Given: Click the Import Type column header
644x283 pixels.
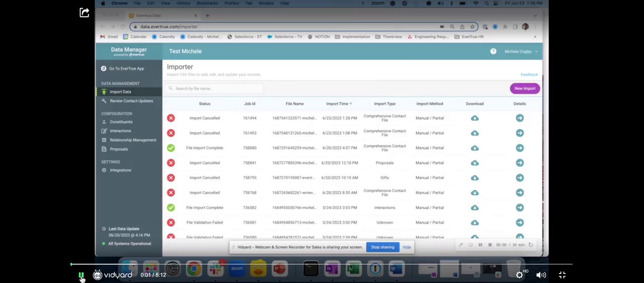Looking at the screenshot, I should click(384, 104).
